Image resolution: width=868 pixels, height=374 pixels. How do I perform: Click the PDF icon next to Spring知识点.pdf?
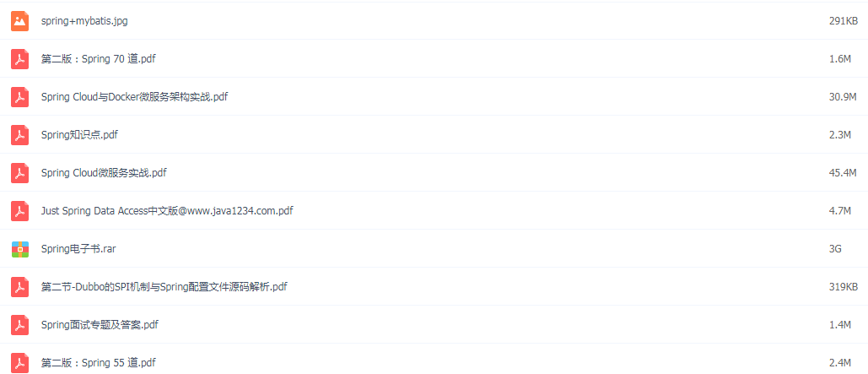point(20,134)
